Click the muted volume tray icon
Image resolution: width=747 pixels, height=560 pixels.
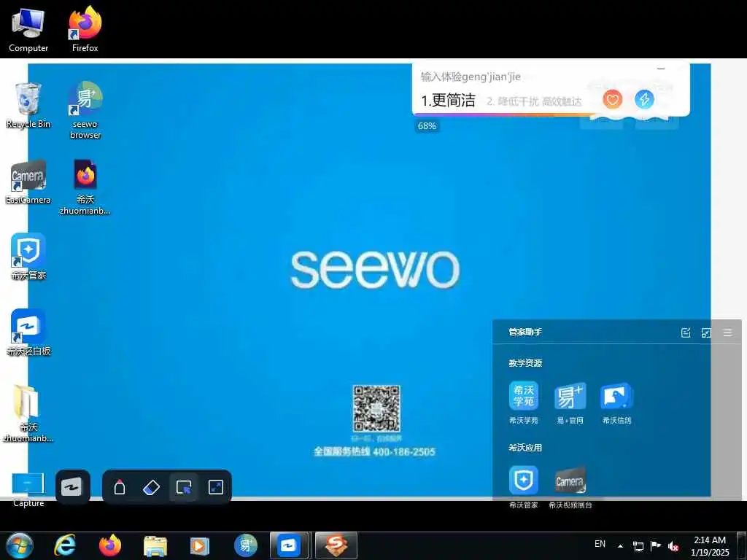coord(673,546)
